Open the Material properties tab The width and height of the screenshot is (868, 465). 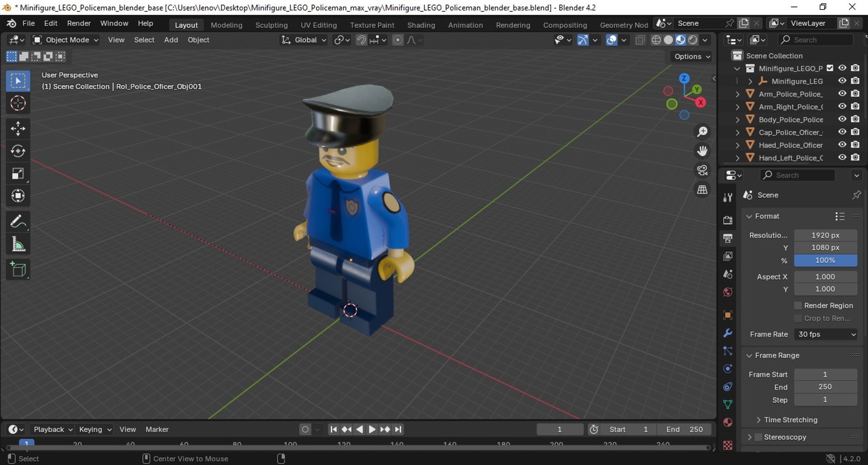coord(728,422)
